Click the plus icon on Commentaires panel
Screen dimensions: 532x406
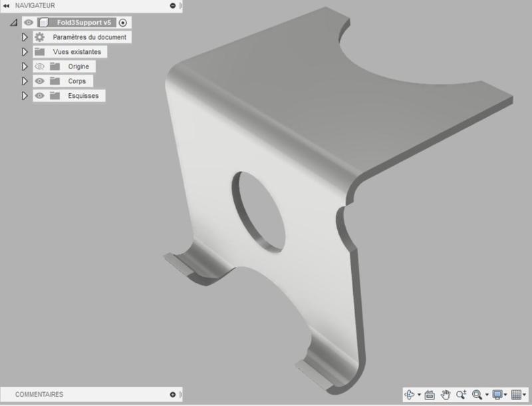173,394
